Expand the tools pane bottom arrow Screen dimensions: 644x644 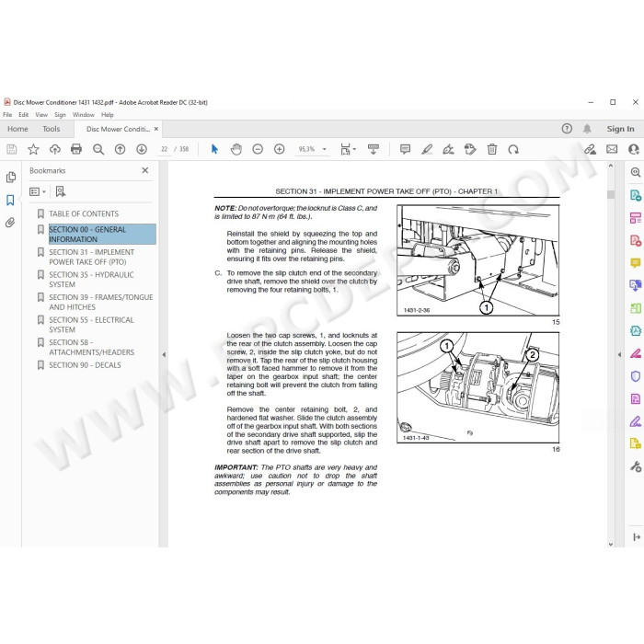(x=637, y=537)
